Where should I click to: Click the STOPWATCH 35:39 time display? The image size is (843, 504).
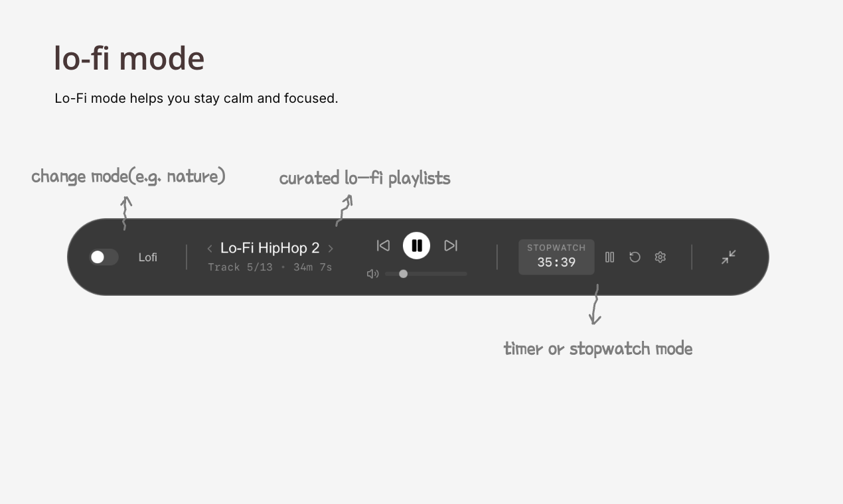(556, 257)
